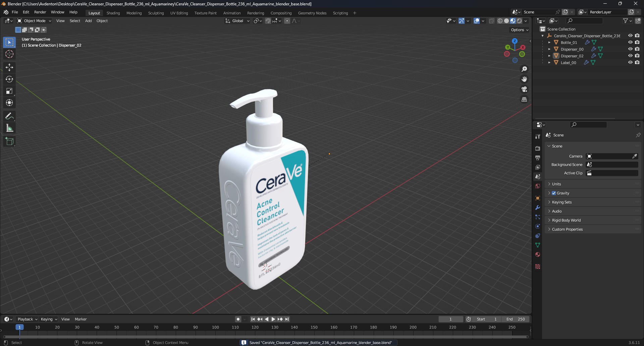Viewport: 644px width, 346px height.
Task: Toggle camera view icon
Action: 524,89
